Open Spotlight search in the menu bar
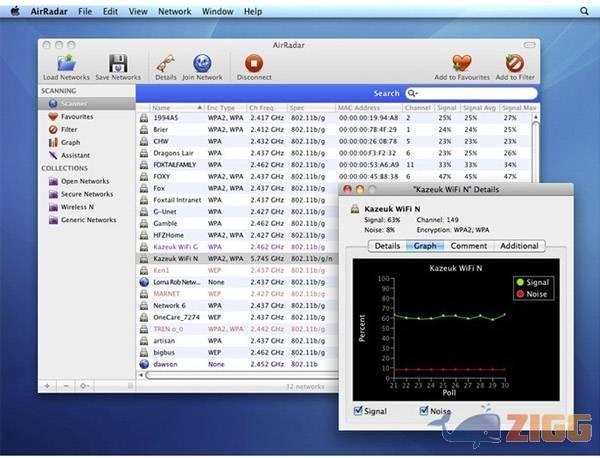This screenshot has width=600, height=458. (584, 11)
